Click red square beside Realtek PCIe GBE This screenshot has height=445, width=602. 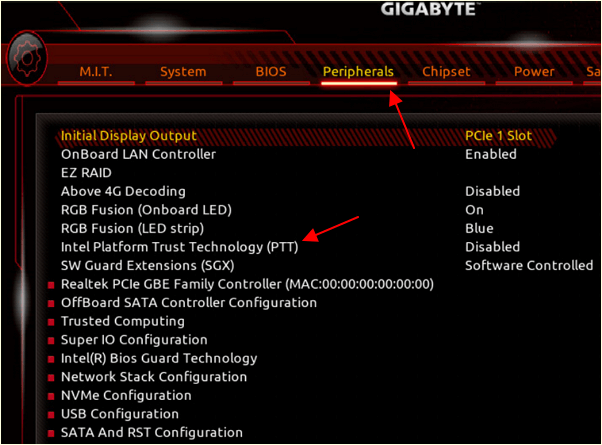pos(51,285)
